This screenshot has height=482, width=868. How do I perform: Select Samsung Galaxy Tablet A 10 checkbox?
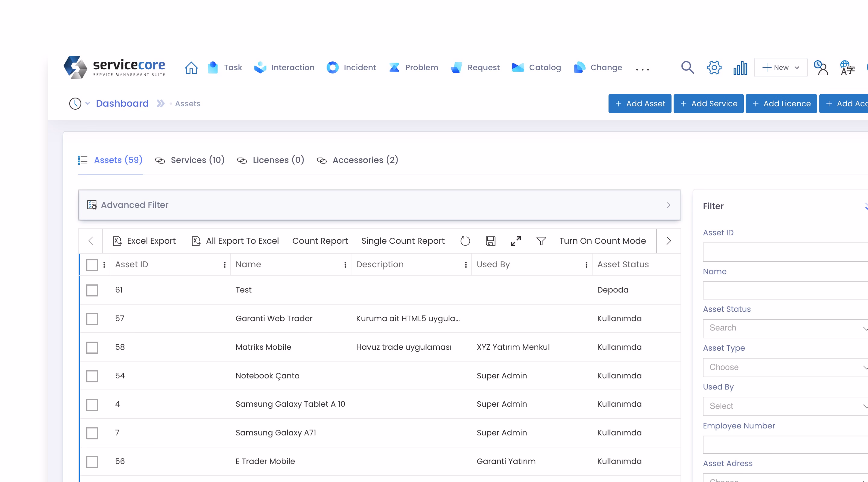pos(92,405)
